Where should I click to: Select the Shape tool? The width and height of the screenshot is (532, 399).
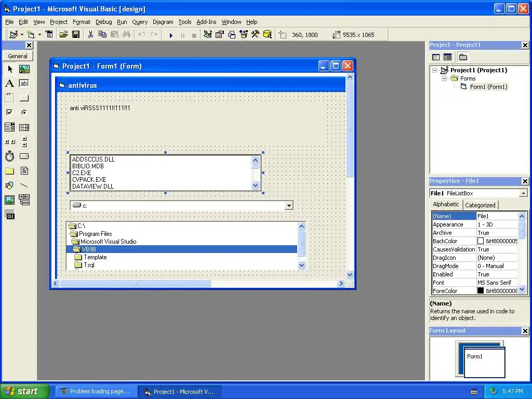10,185
